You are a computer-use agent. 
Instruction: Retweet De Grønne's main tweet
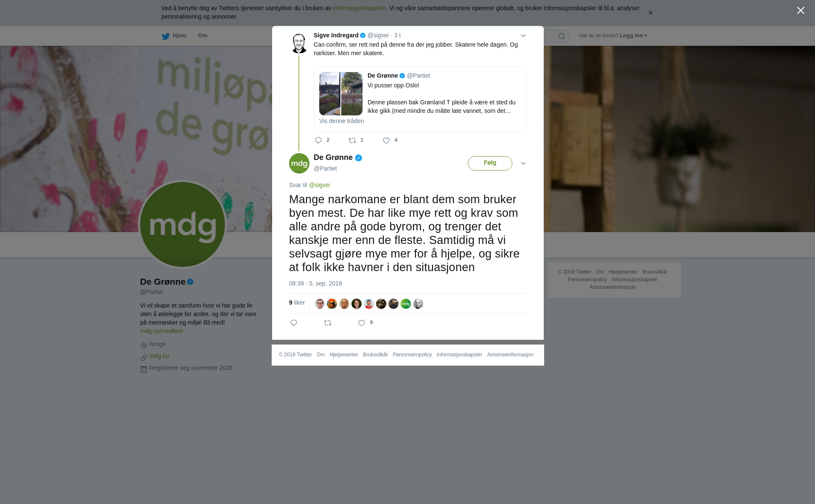[328, 323]
